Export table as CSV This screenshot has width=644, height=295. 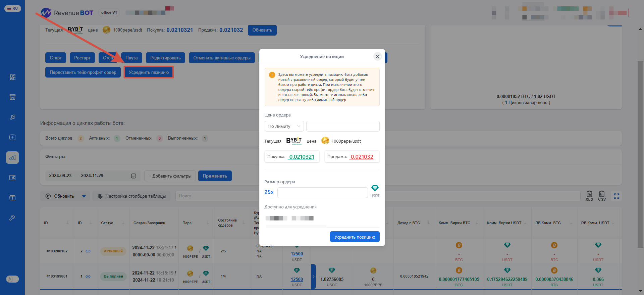point(602,196)
